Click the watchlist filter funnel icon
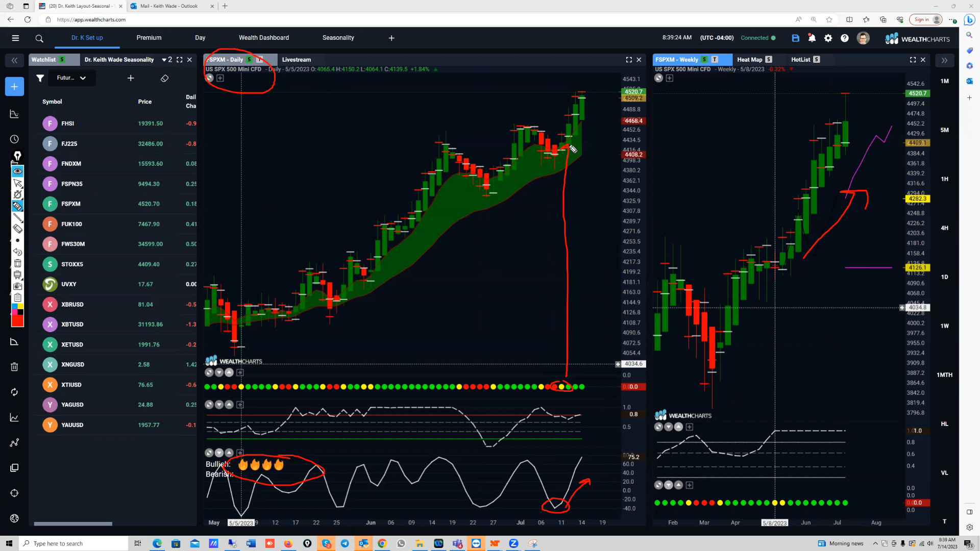Image resolution: width=980 pixels, height=551 pixels. 40,78
